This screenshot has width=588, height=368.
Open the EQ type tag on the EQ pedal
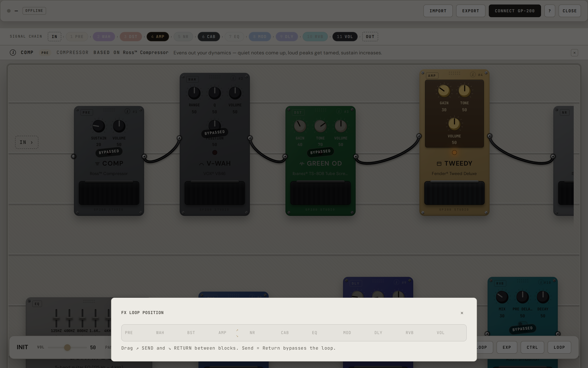click(37, 304)
